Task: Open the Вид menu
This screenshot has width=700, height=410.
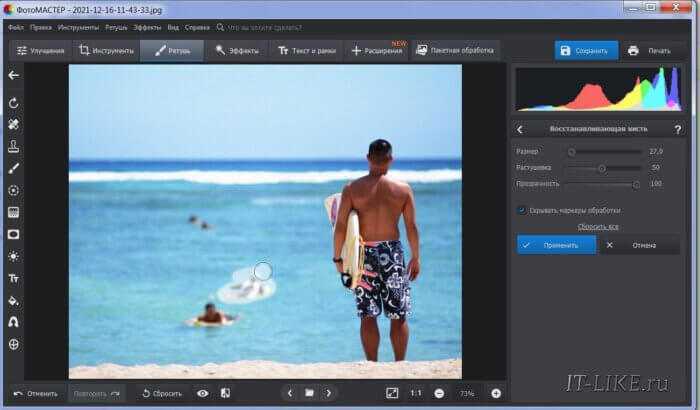Action: tap(173, 28)
